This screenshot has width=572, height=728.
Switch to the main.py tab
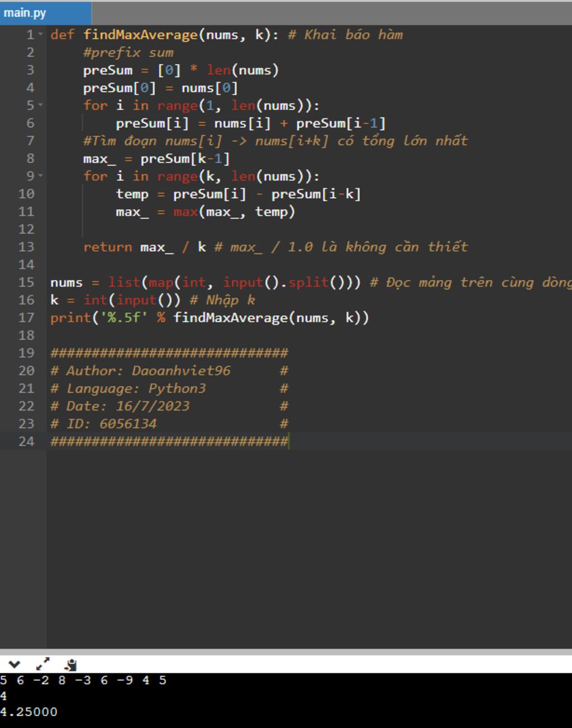45,13
